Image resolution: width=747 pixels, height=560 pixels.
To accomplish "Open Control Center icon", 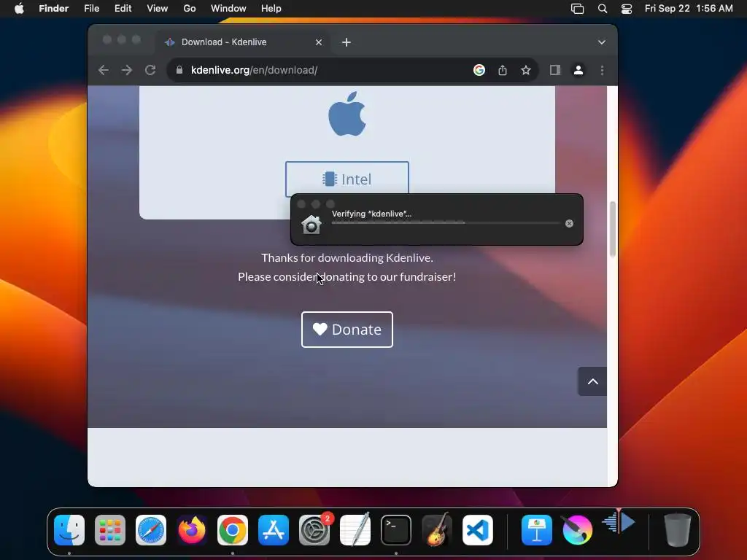I will click(x=627, y=9).
